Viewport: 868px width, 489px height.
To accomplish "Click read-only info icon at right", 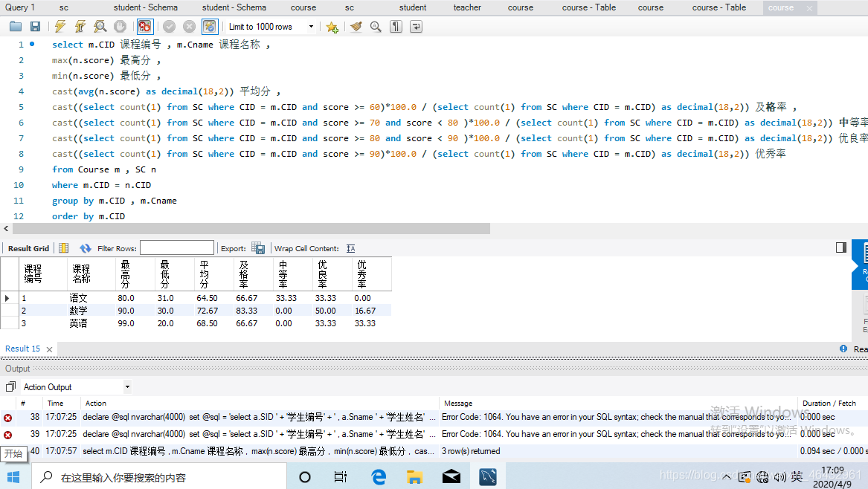I will [x=843, y=349].
